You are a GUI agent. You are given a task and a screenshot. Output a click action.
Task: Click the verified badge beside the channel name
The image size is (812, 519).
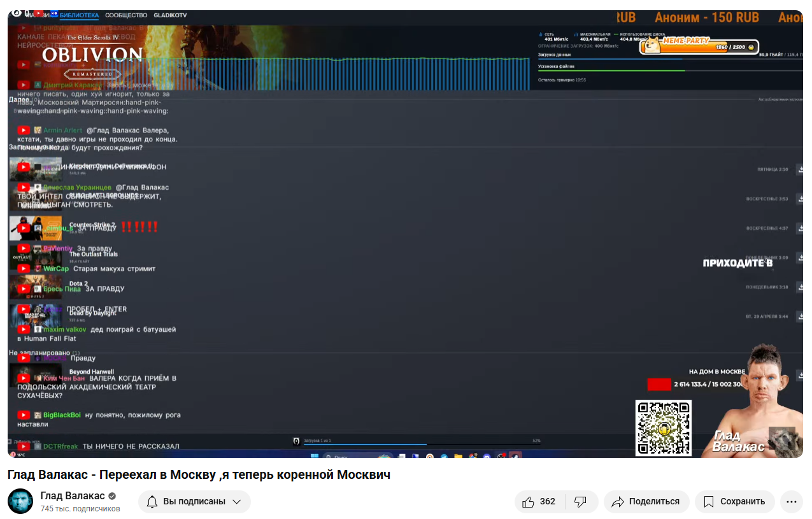point(112,497)
